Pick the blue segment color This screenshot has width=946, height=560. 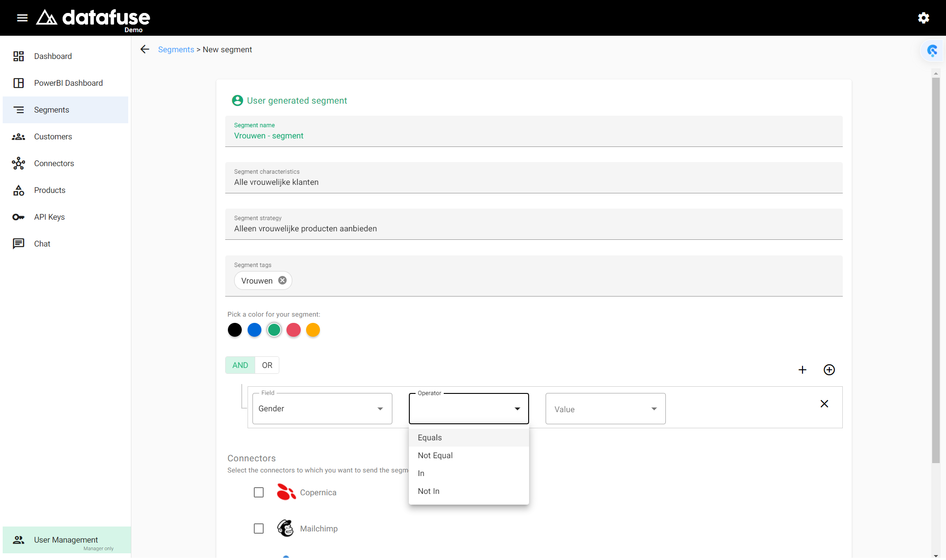(x=254, y=330)
